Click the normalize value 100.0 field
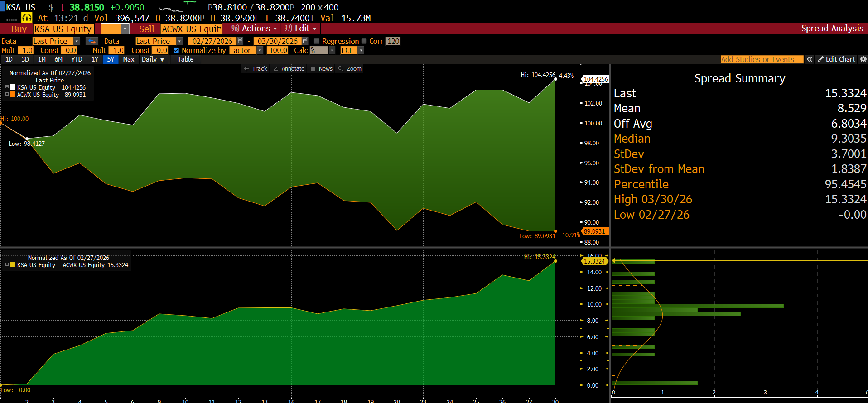Image resolution: width=868 pixels, height=403 pixels. point(278,50)
